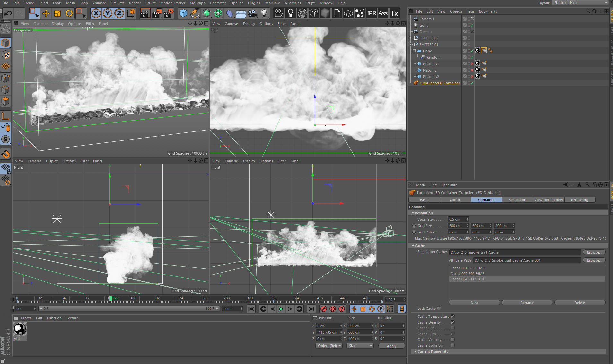This screenshot has height=364, width=613.
Task: Open the Layout Startup dropdown
Action: (580, 3)
